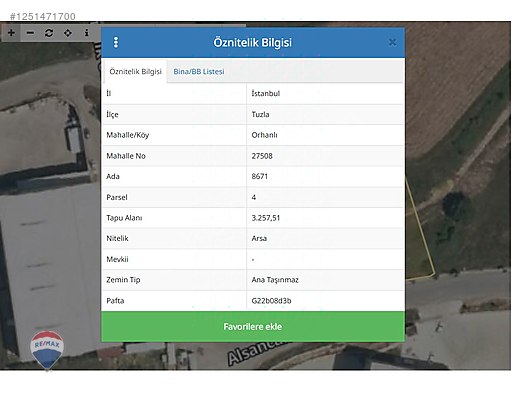
Task: Zoom out with the minus icon
Action: click(x=30, y=33)
